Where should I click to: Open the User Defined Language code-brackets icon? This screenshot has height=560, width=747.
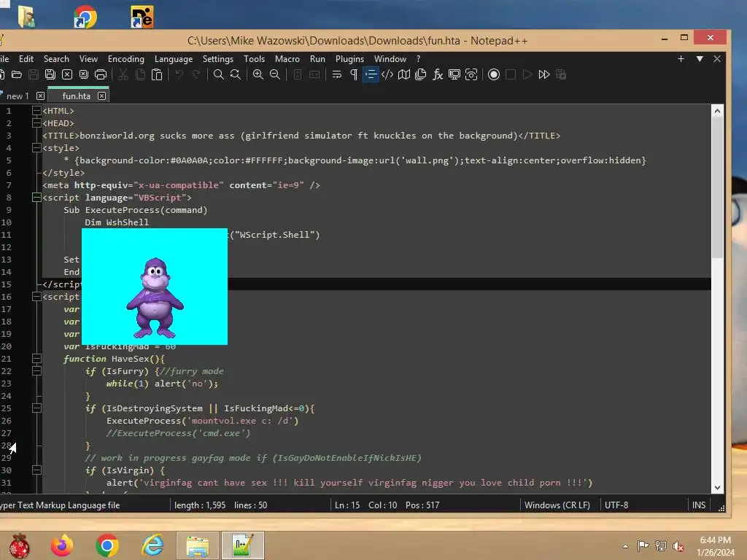pos(387,74)
